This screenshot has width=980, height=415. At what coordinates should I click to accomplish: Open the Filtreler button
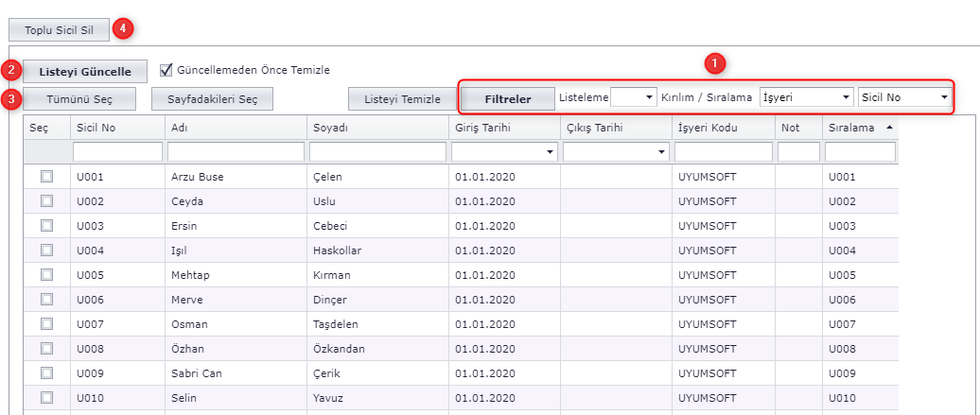tap(508, 98)
